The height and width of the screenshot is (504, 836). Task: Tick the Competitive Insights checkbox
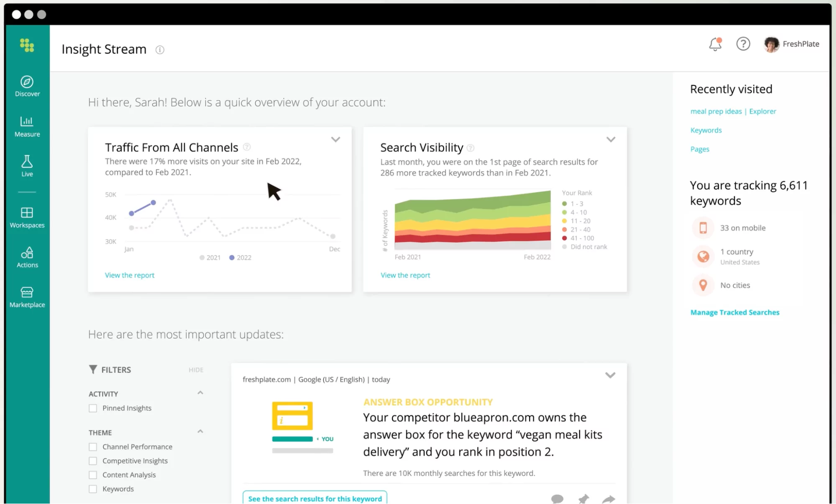click(93, 461)
